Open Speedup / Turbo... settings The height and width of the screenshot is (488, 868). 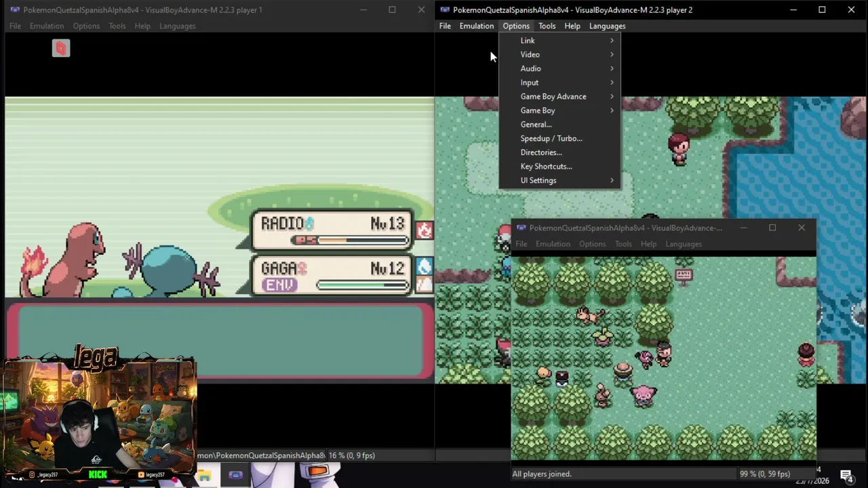(559, 138)
